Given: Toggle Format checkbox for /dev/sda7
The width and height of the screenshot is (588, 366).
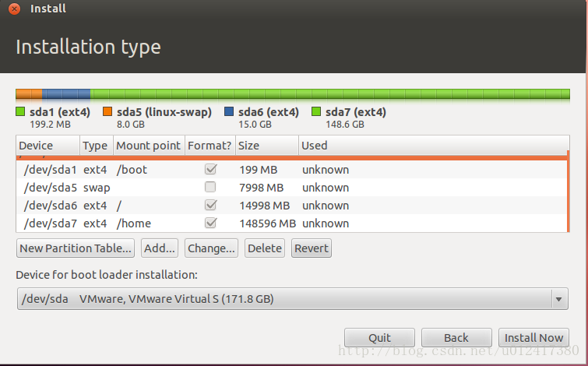Looking at the screenshot, I should (209, 223).
